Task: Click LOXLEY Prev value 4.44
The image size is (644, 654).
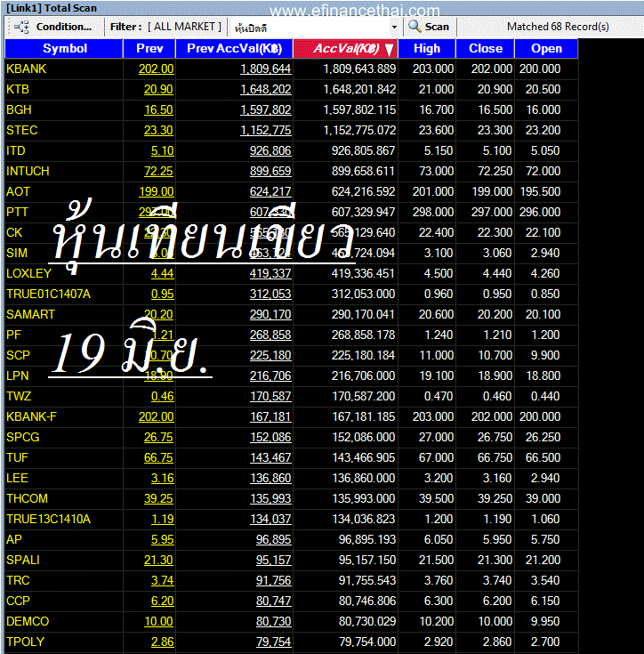Action: point(162,273)
